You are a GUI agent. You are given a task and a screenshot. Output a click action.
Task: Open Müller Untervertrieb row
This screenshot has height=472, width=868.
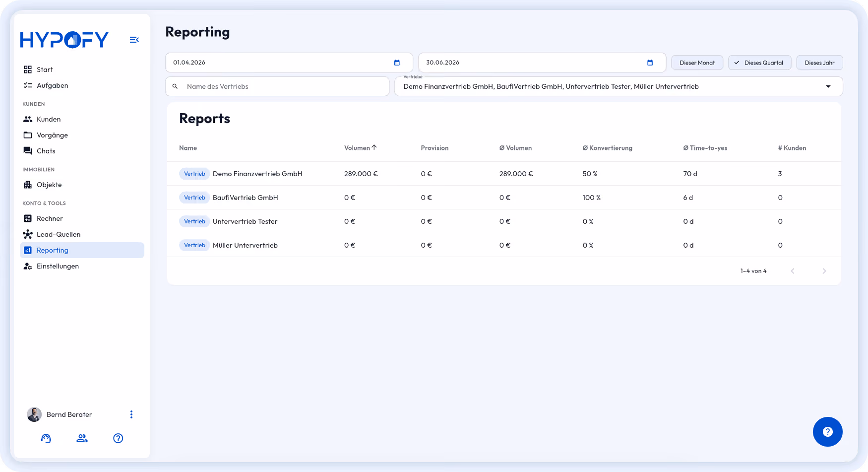point(504,245)
